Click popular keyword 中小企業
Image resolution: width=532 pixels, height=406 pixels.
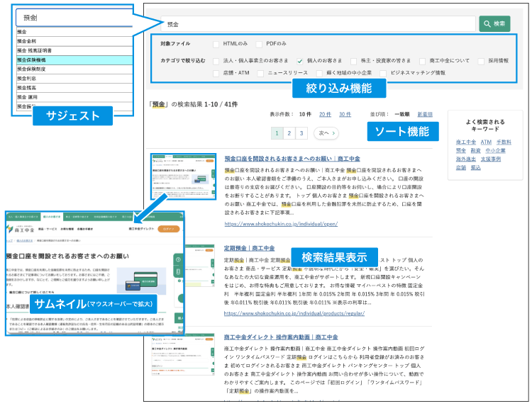tap(495, 150)
